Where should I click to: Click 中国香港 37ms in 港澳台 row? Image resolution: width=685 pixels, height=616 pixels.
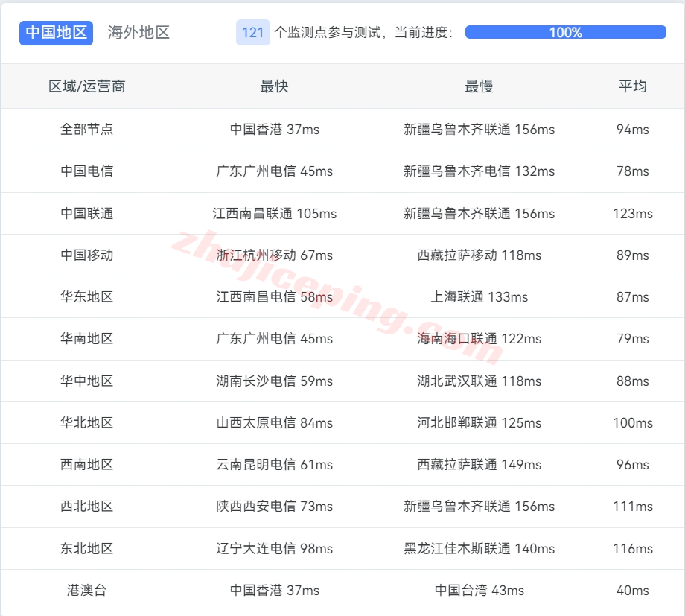click(x=274, y=590)
